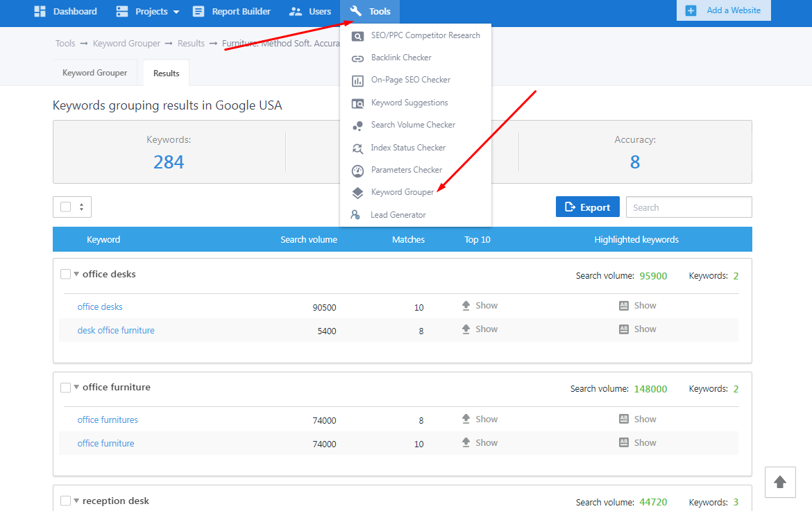Select Parameters Checker from Tools menu
The image size is (812, 511).
tap(407, 170)
